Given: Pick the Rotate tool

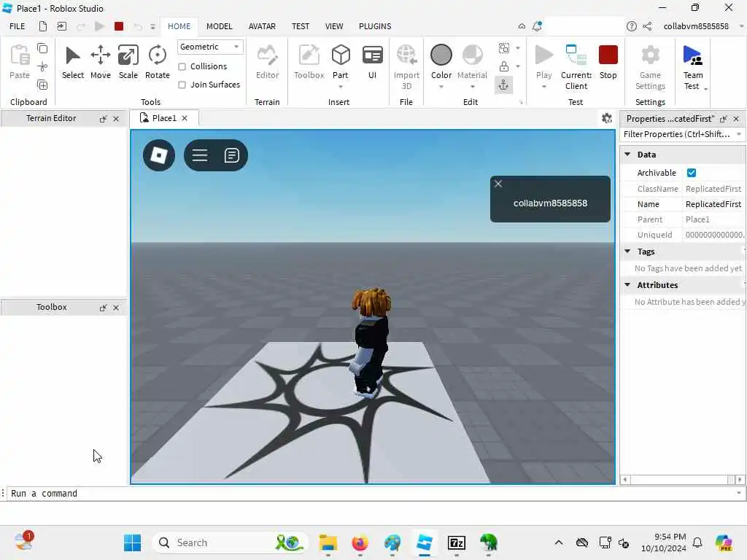Looking at the screenshot, I should click(x=158, y=62).
